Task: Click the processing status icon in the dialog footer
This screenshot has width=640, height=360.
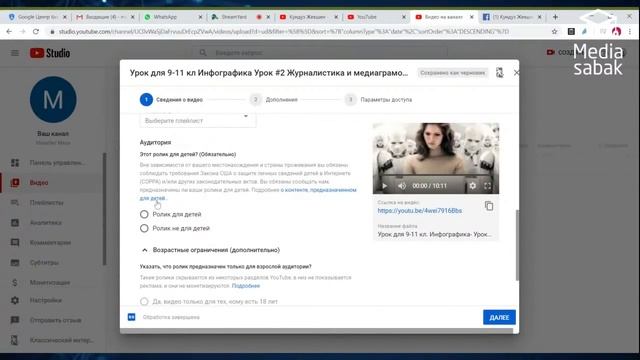Action: (x=131, y=317)
